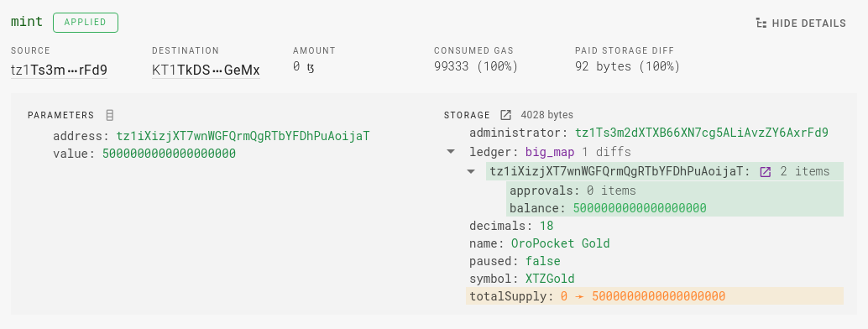Click the parameters raw view icon
868x329 pixels.
coord(110,115)
